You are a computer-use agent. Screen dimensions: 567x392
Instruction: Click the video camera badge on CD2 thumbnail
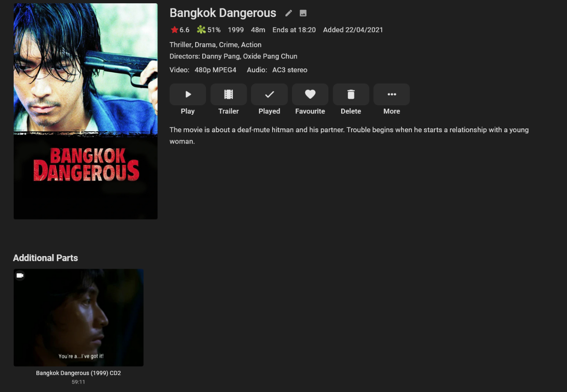click(20, 275)
